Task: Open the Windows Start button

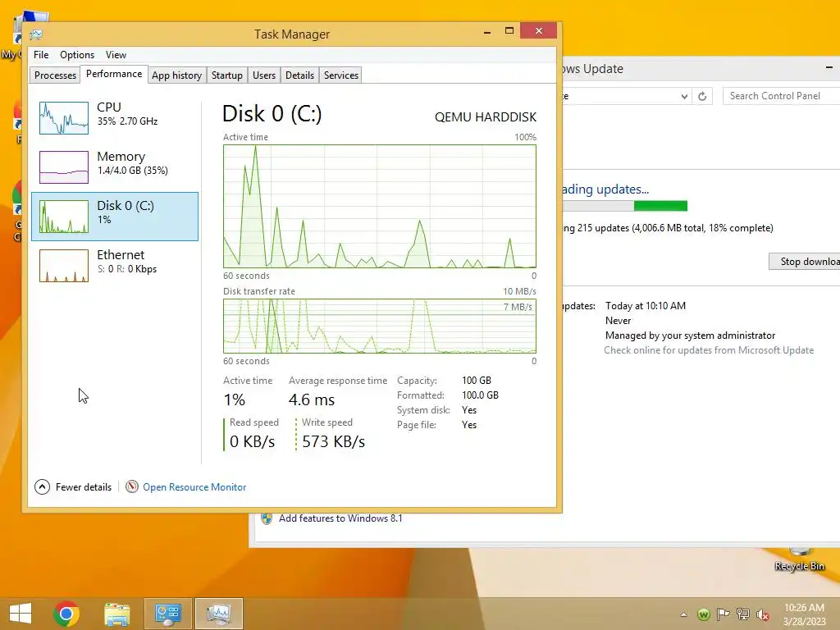Action: (21, 614)
